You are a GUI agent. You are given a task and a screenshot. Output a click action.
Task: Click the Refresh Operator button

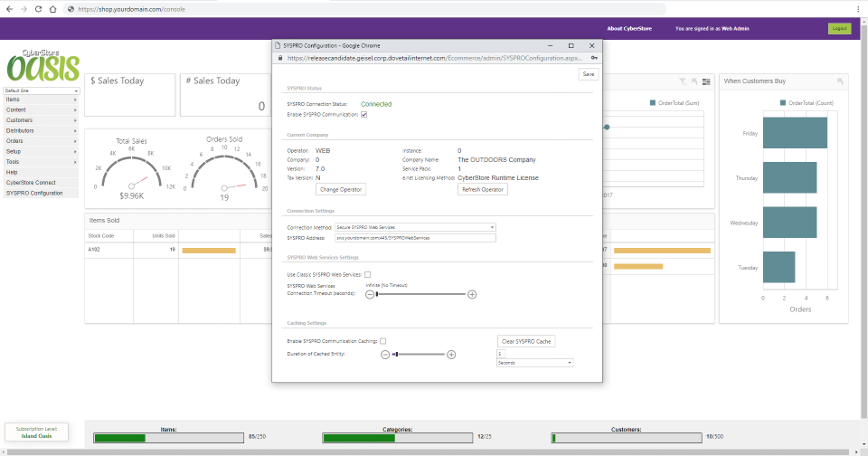point(483,189)
